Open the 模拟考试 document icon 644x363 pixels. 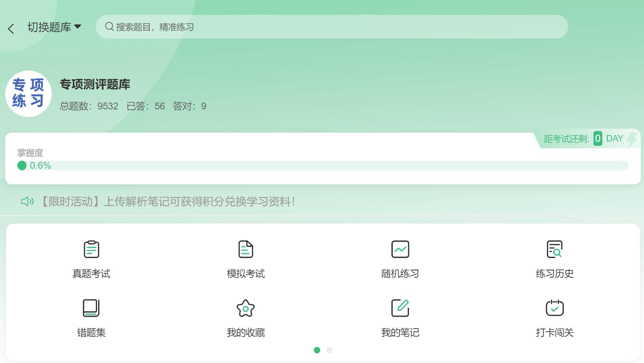(246, 249)
